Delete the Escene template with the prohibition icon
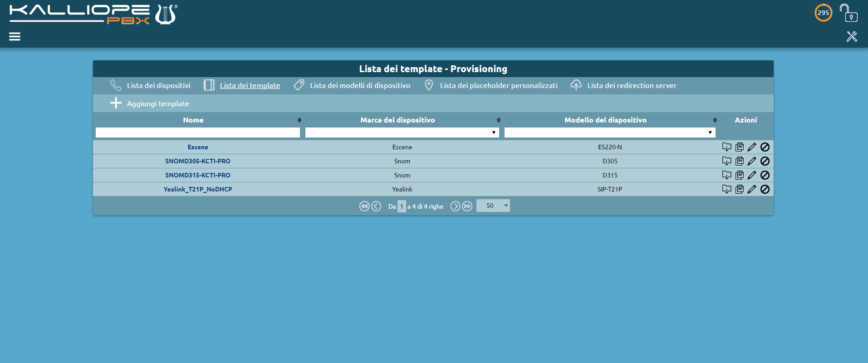This screenshot has width=868, height=363. point(765,147)
